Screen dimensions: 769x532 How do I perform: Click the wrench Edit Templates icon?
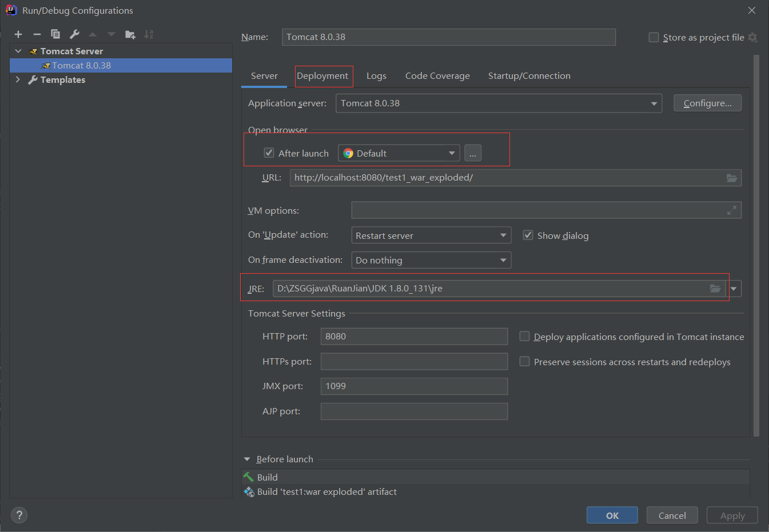coord(74,34)
